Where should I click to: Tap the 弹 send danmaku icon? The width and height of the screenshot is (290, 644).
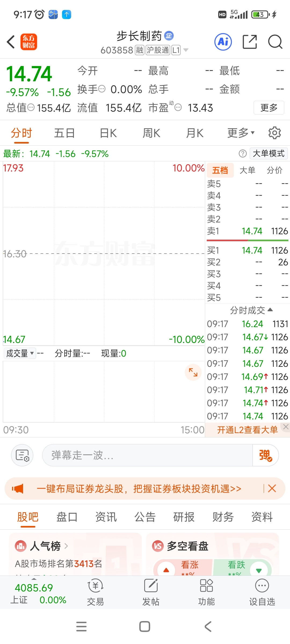point(266,455)
